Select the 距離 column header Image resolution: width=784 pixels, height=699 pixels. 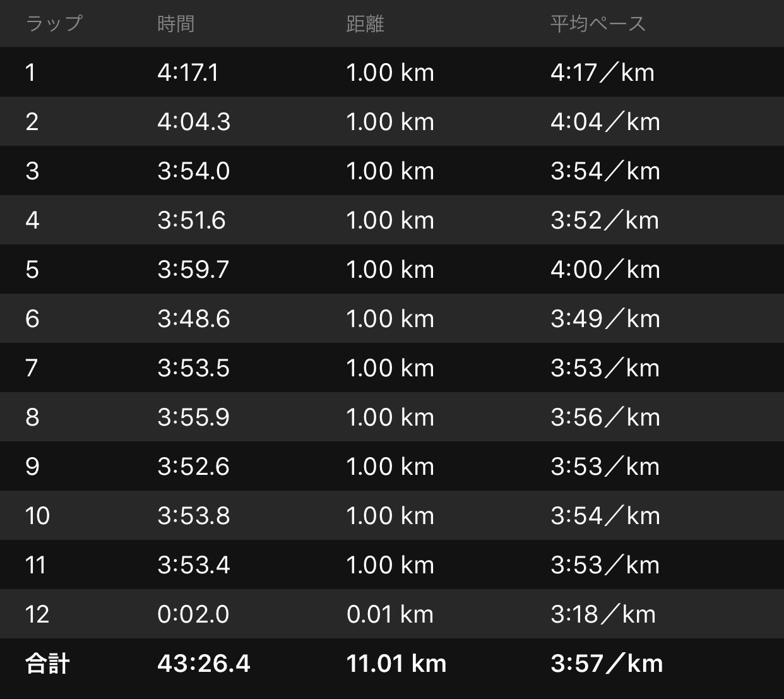point(365,24)
